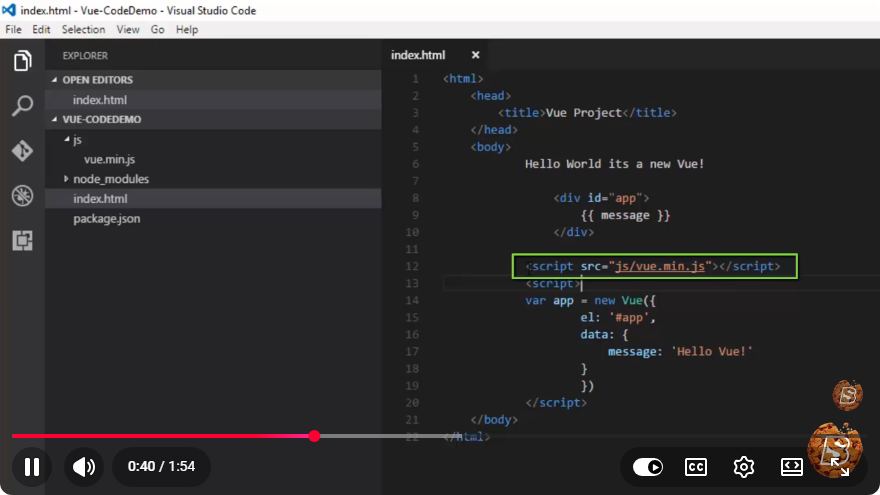Image resolution: width=880 pixels, height=495 pixels.
Task: Close the index.html editor tab
Action: [x=475, y=55]
